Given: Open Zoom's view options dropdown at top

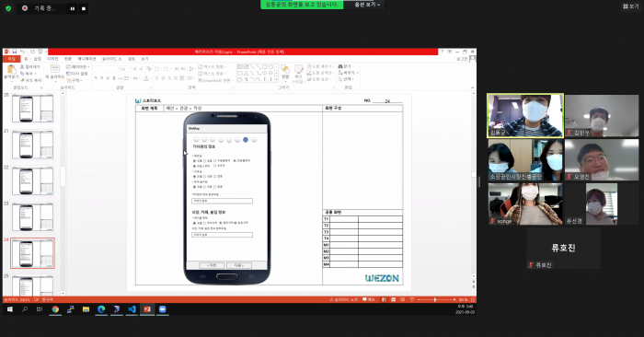Looking at the screenshot, I should point(367,5).
